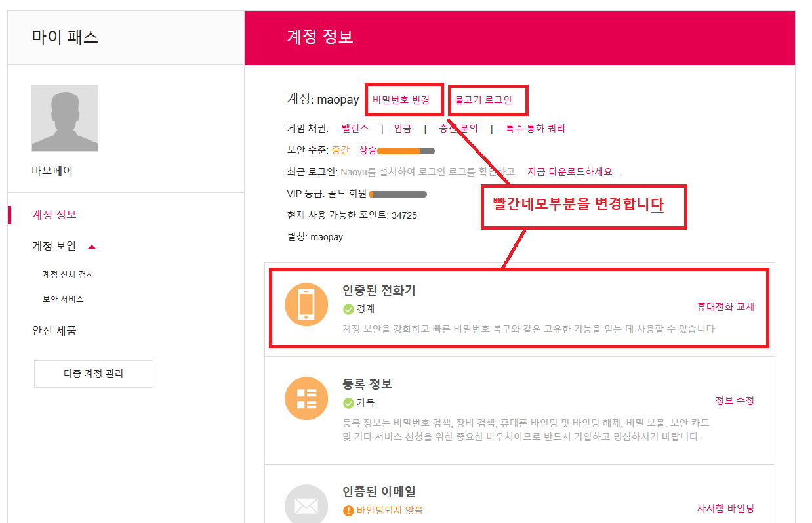Open 보안 서비스 submenu item
Image resolution: width=812 pixels, height=523 pixels.
(x=63, y=299)
